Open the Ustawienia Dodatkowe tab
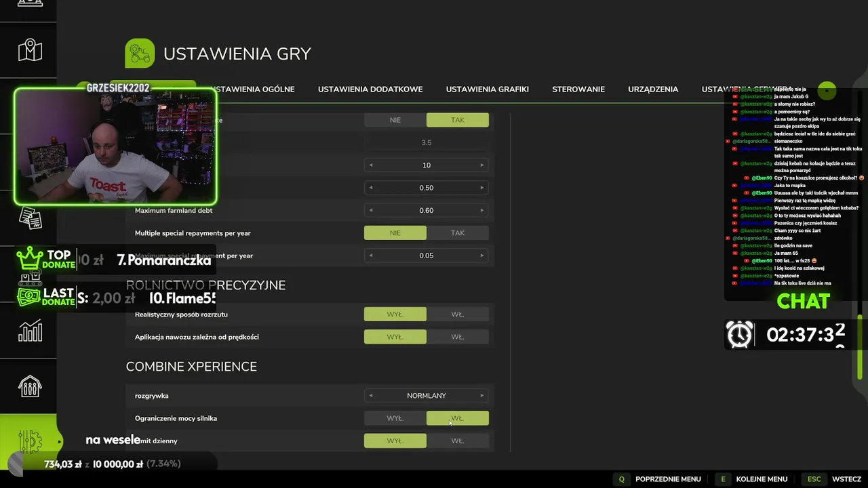 [370, 89]
